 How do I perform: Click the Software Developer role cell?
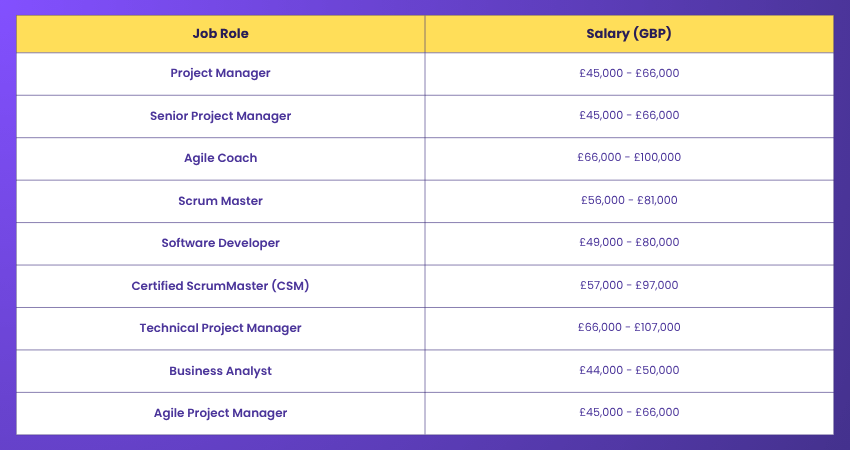(x=220, y=243)
